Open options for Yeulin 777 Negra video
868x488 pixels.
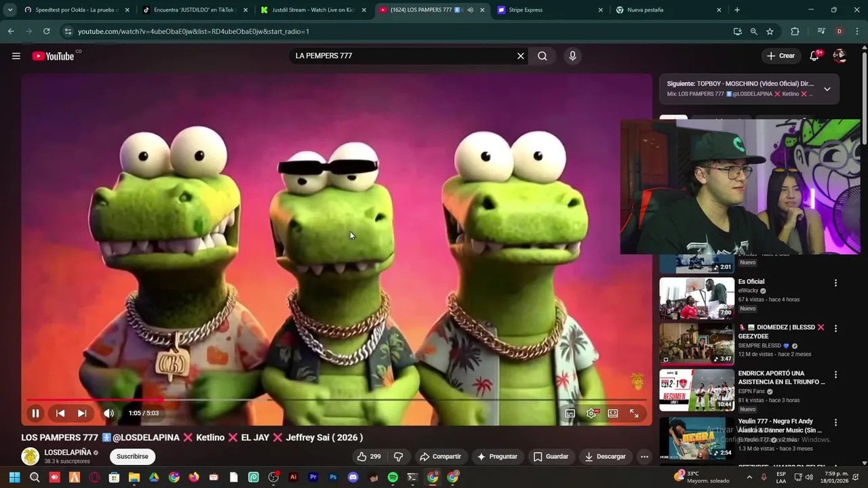[835, 422]
